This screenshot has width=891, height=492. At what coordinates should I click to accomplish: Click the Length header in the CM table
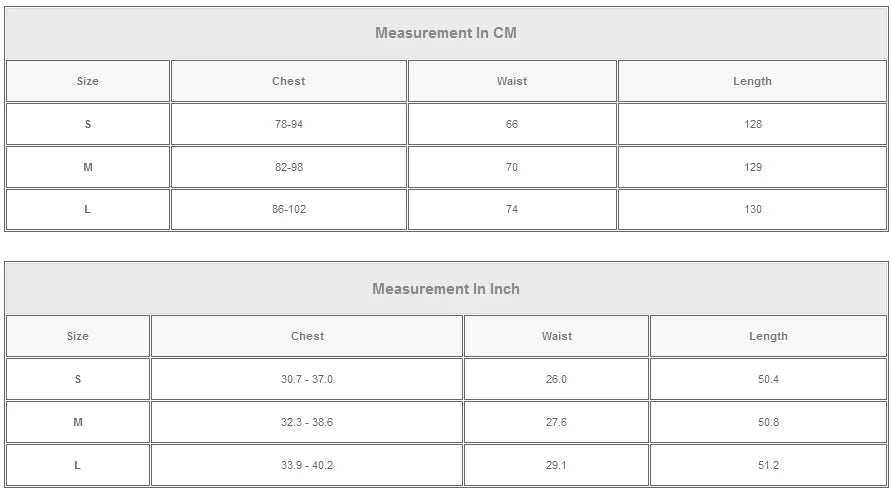pyautogui.click(x=752, y=81)
